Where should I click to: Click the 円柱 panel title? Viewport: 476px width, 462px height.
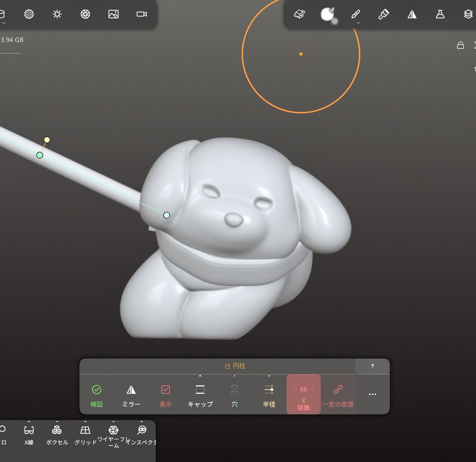(235, 366)
